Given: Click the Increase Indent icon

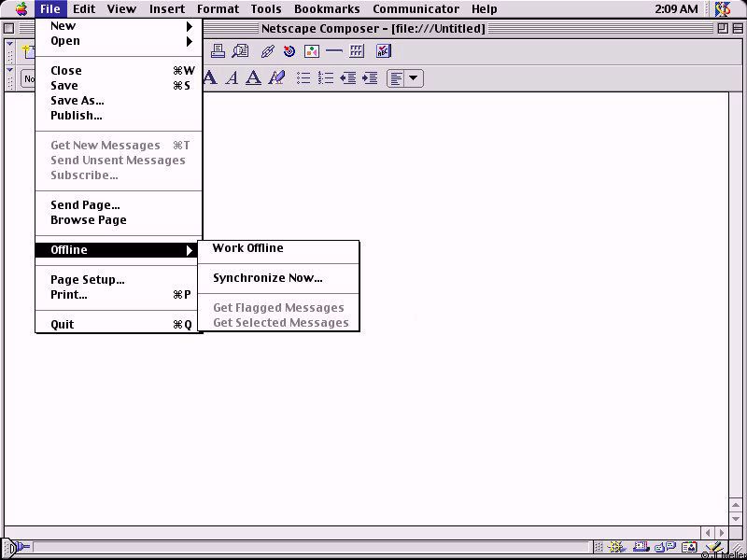Looking at the screenshot, I should pos(370,78).
